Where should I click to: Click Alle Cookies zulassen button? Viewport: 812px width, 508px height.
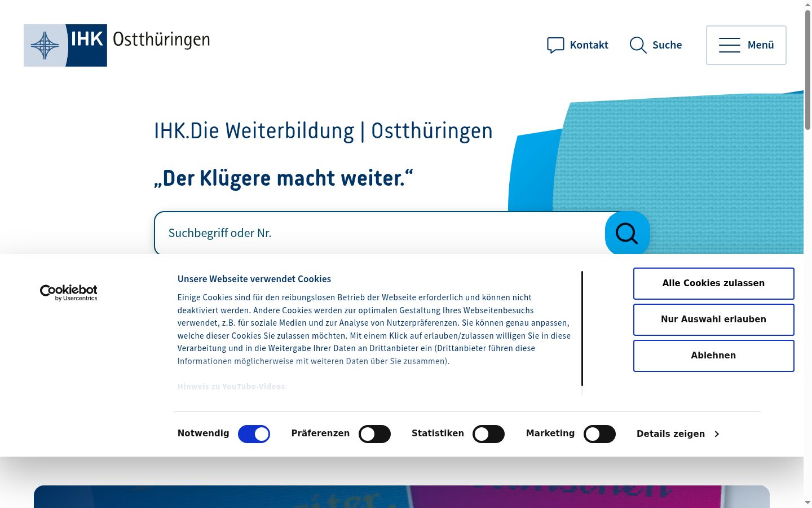coord(713,283)
